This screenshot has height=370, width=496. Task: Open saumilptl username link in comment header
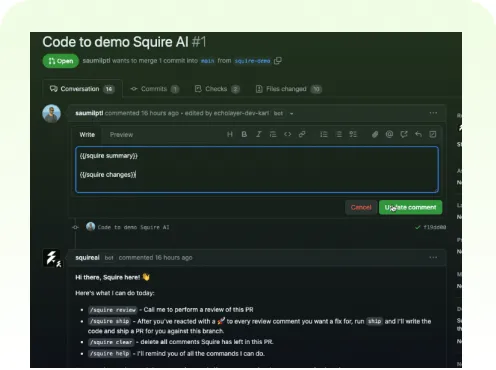pos(89,113)
